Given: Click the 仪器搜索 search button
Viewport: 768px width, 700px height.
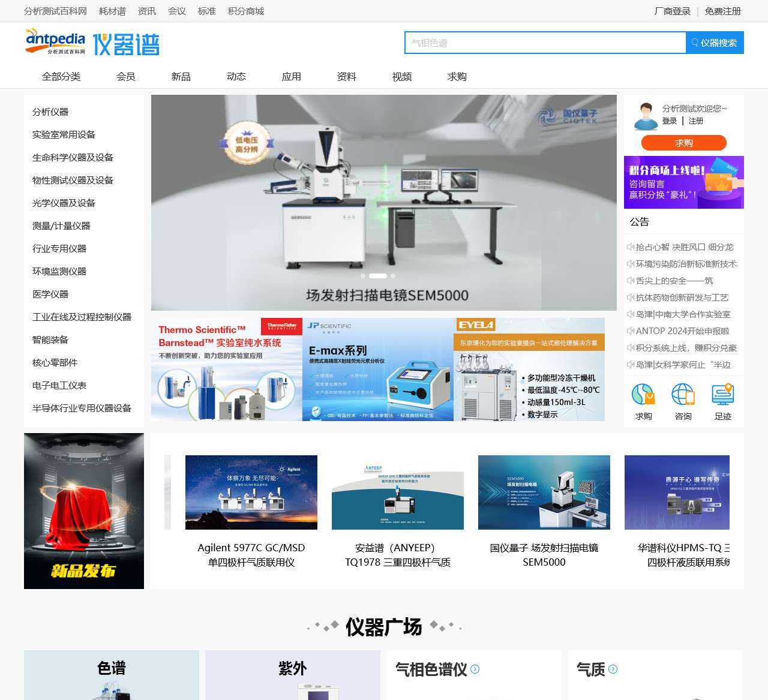Looking at the screenshot, I should point(715,43).
